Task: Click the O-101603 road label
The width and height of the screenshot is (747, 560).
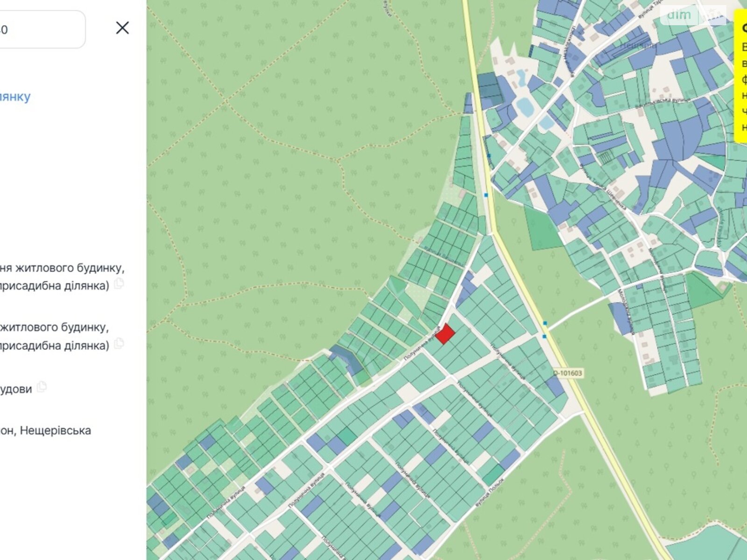Action: point(568,373)
